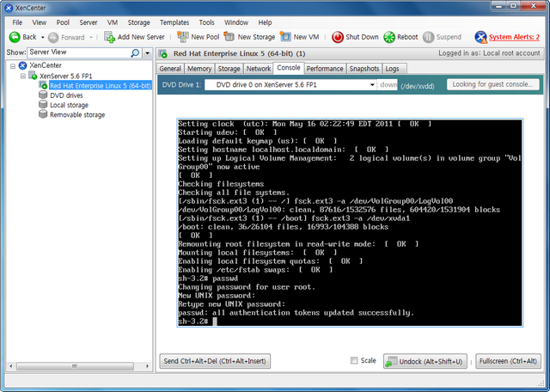This screenshot has height=392, width=550.
Task: Click the grey Forward arrow icon
Action: [53, 37]
